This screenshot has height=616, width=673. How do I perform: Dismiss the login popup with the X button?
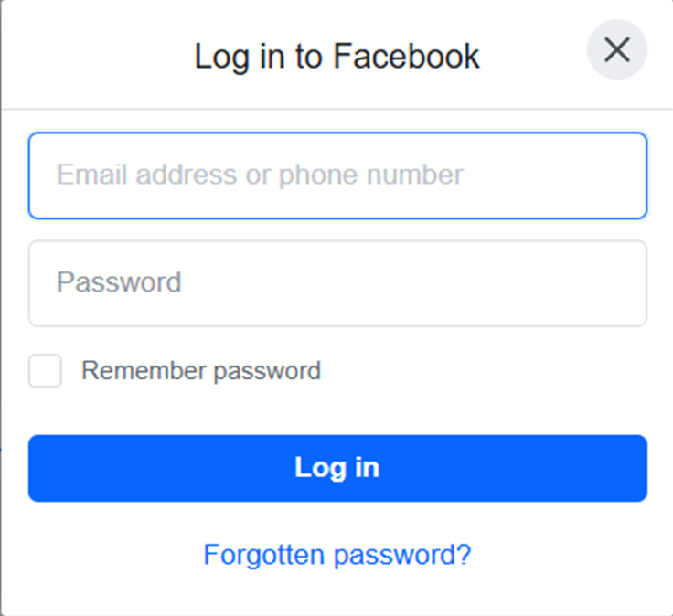click(617, 50)
